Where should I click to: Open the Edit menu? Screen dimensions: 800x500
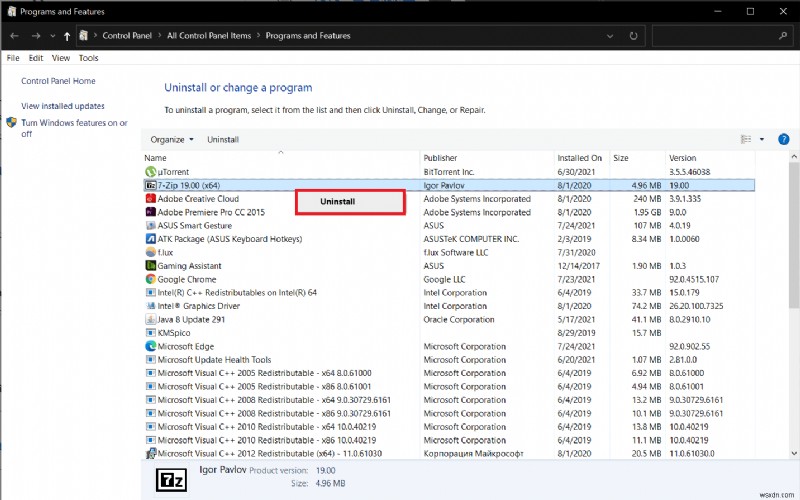pos(36,58)
